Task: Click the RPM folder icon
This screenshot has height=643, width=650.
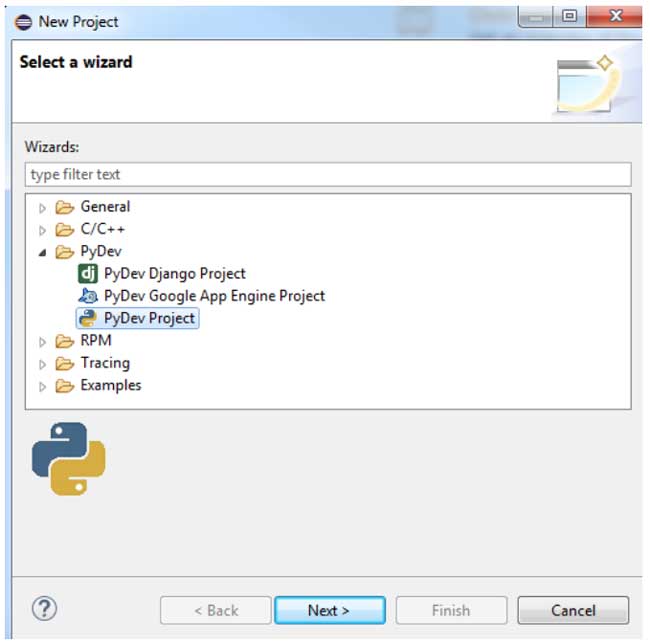Action: pyautogui.click(x=65, y=341)
